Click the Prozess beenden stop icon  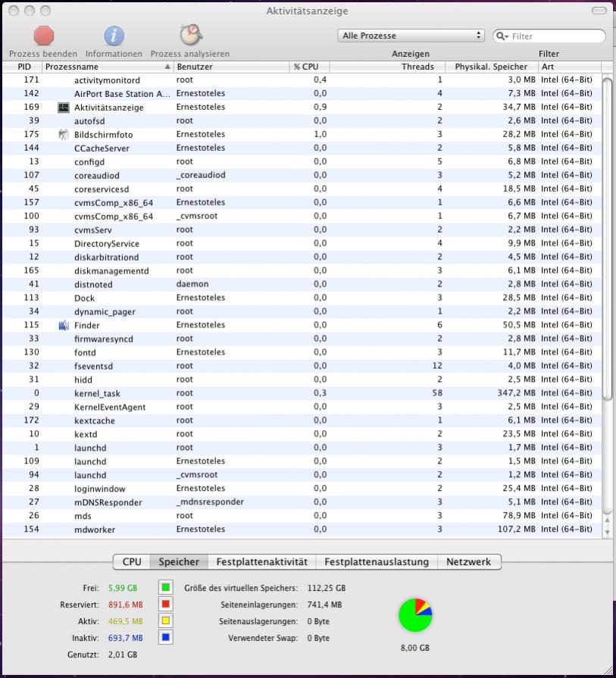pos(44,36)
